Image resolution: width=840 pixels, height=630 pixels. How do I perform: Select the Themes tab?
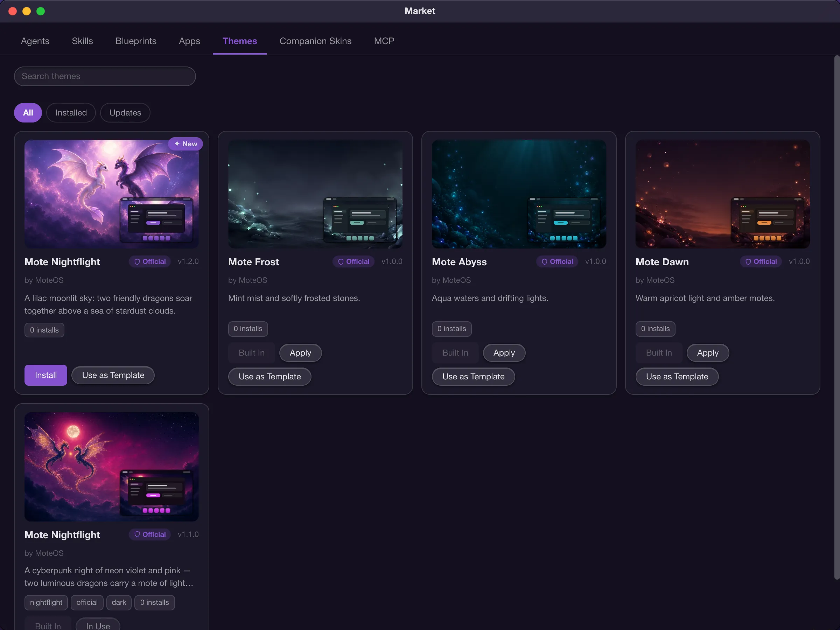pyautogui.click(x=240, y=41)
